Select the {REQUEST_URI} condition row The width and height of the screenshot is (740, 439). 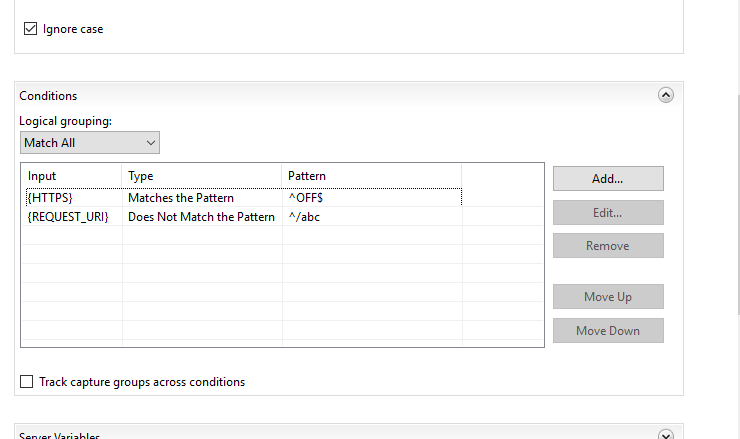click(68, 217)
